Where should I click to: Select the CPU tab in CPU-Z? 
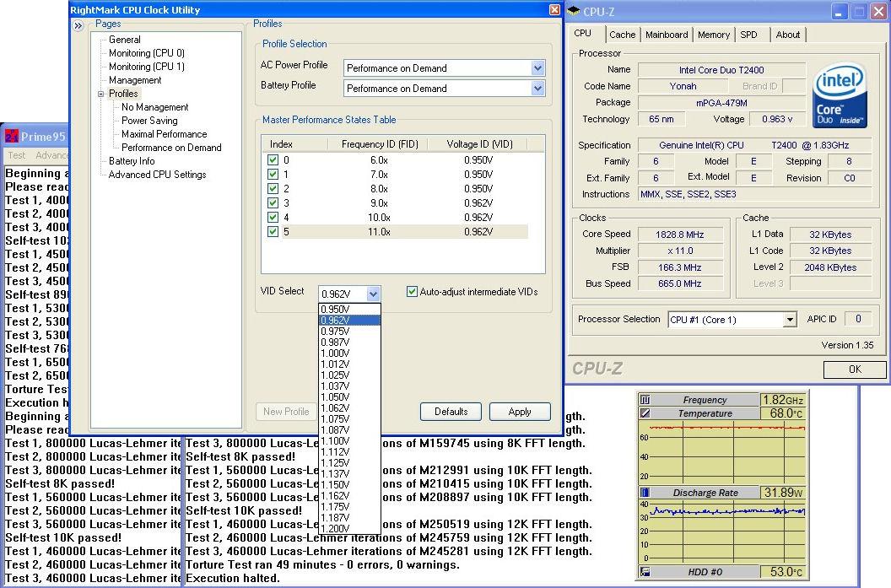pyautogui.click(x=582, y=33)
